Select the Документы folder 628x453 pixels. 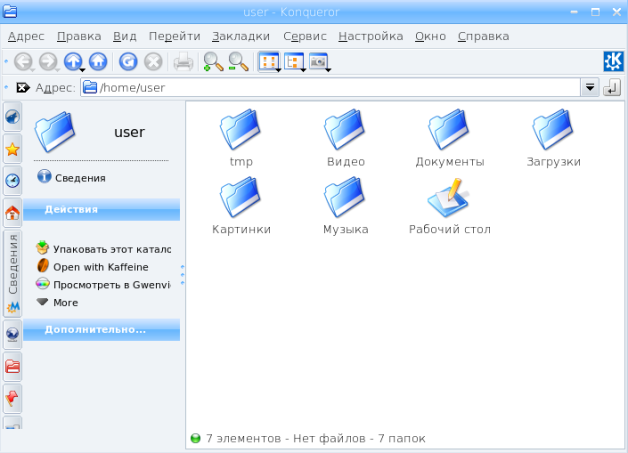tap(449, 140)
